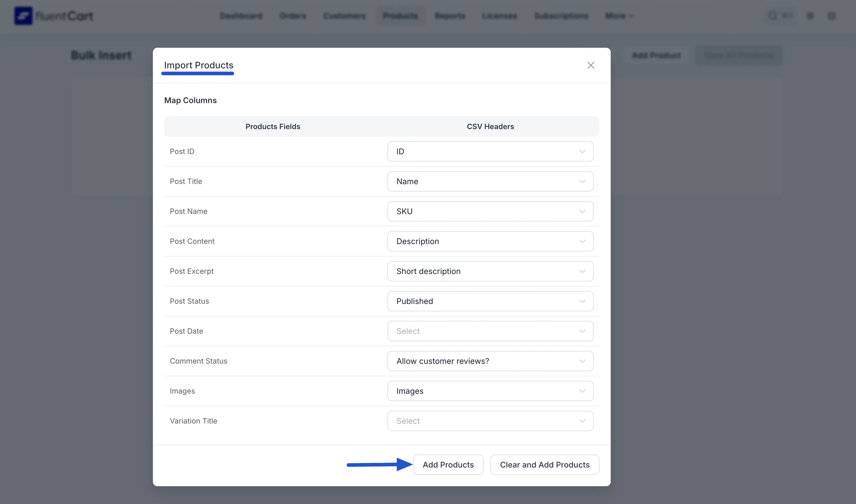This screenshot has width=856, height=504.
Task: Click Clear and Add Products button
Action: 544,465
